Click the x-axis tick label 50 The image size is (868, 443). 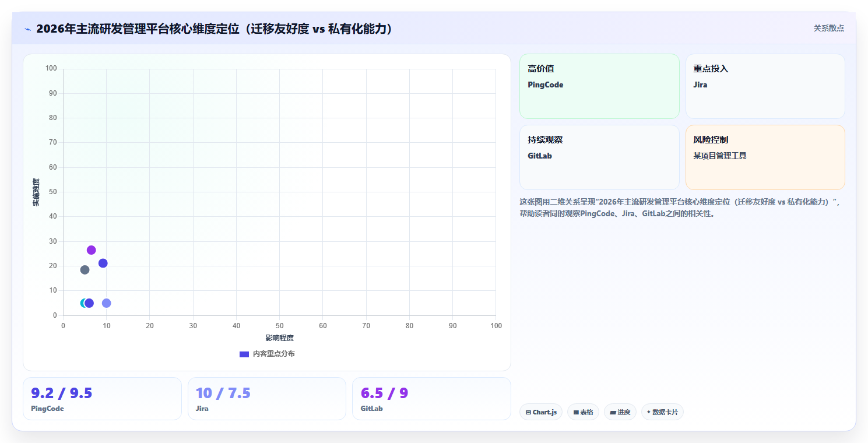(279, 326)
